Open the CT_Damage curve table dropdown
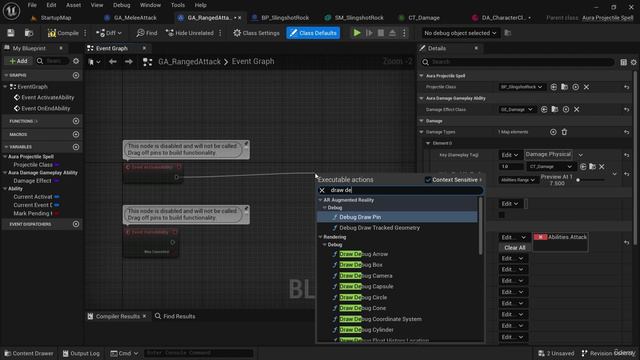 [550, 167]
